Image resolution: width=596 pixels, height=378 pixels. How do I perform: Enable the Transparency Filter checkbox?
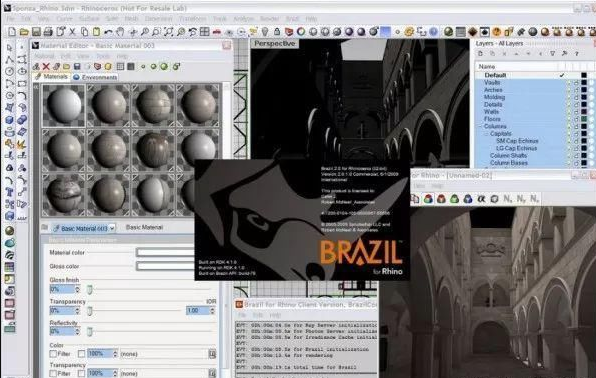[x=53, y=373]
